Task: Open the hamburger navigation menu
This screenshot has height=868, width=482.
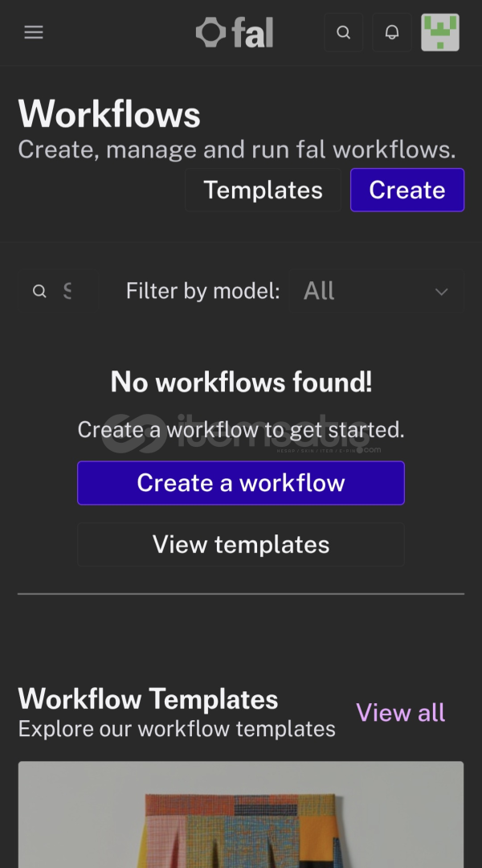Action: coord(34,32)
